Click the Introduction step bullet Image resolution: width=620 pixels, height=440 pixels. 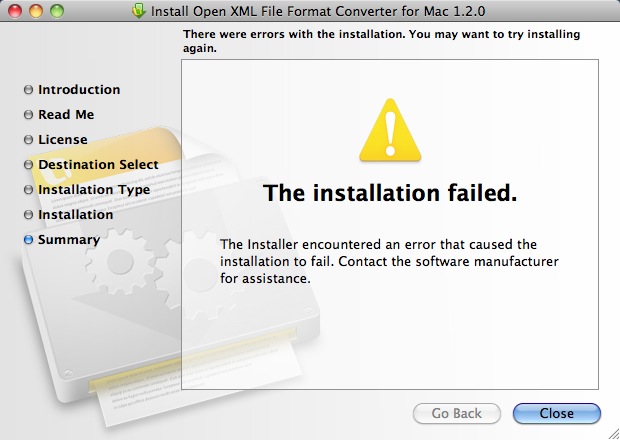pyautogui.click(x=28, y=90)
